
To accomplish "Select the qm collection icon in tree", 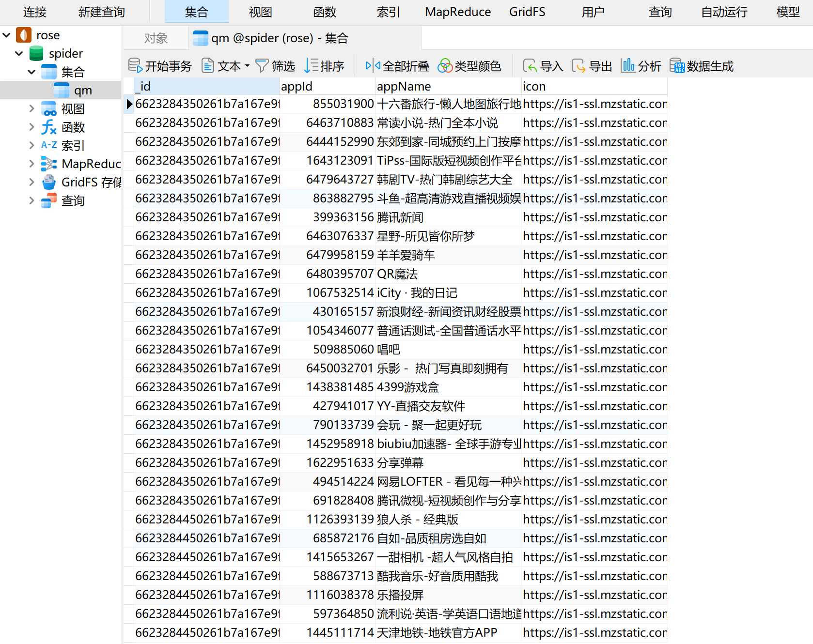I will pos(62,90).
